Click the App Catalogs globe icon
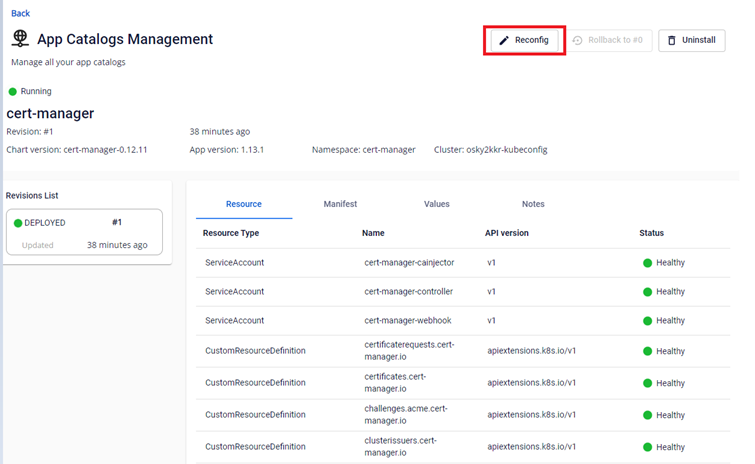Viewport: 755px width, 464px height. click(20, 39)
